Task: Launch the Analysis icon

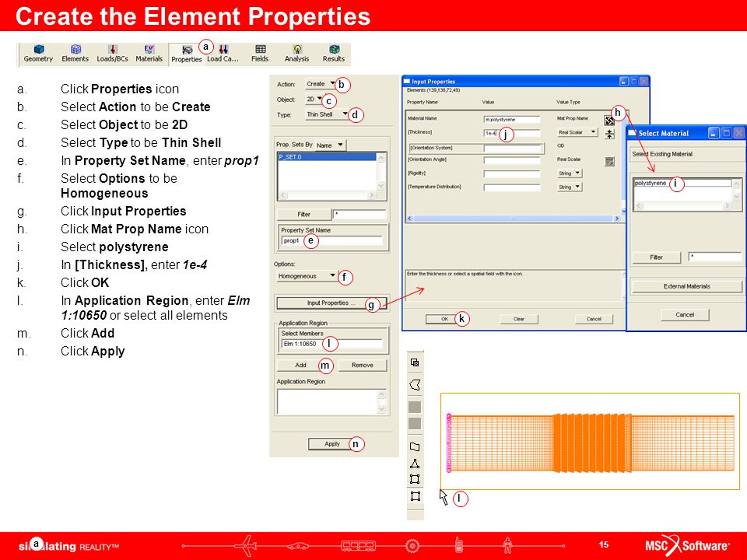Action: (296, 54)
